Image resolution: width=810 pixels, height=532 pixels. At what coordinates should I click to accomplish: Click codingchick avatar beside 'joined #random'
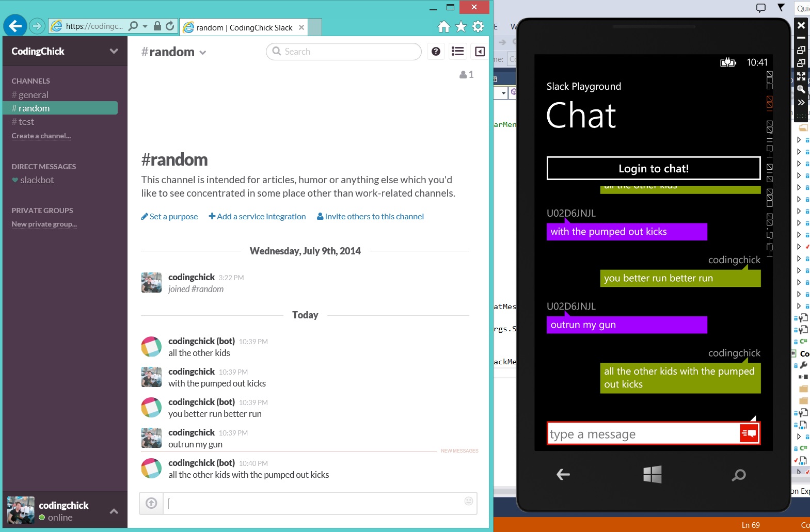click(x=151, y=283)
